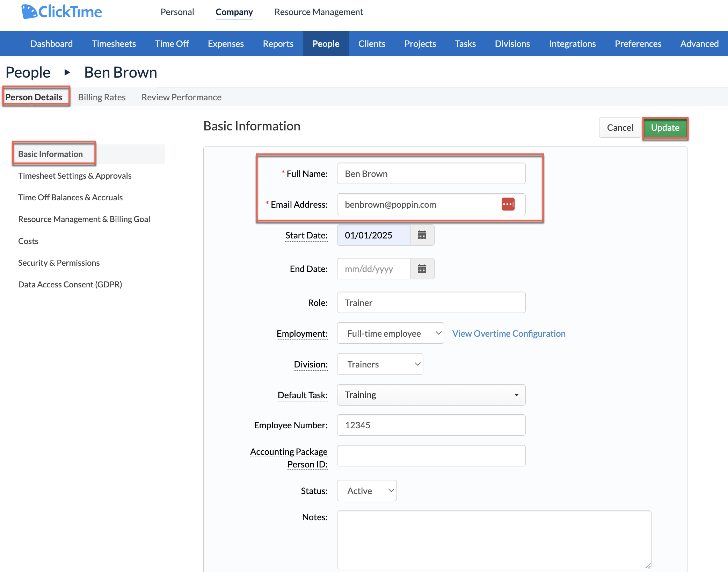
Task: Open Data Access Consent (GDPR) section
Action: tap(70, 285)
